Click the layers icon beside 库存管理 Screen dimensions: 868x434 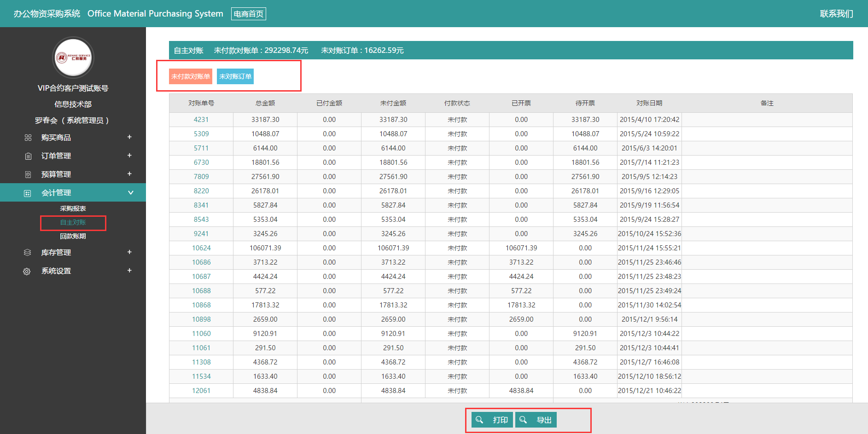click(x=28, y=253)
